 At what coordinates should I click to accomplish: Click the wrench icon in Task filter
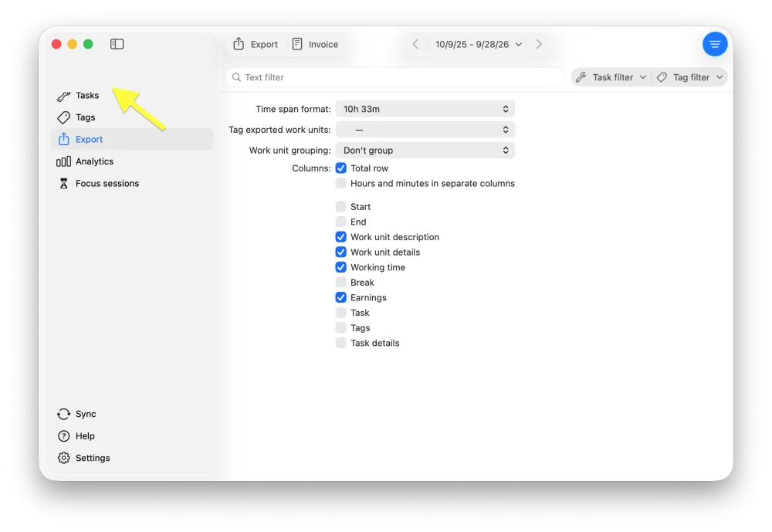[581, 77]
